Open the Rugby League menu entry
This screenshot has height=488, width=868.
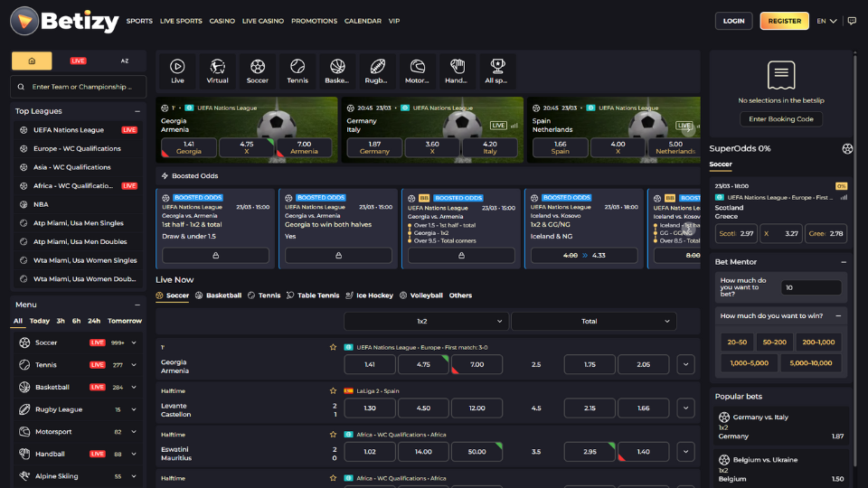[77, 409]
